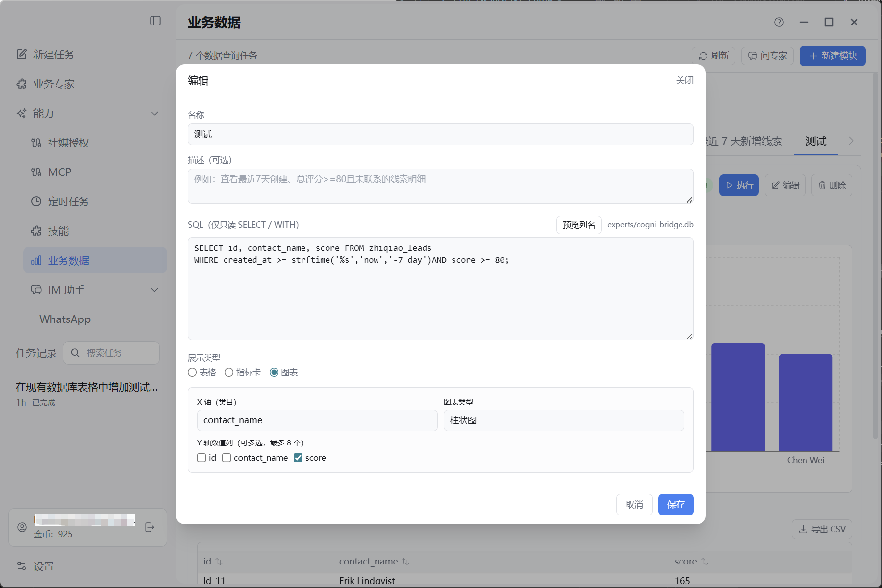Click the 新建模块 button

click(832, 56)
